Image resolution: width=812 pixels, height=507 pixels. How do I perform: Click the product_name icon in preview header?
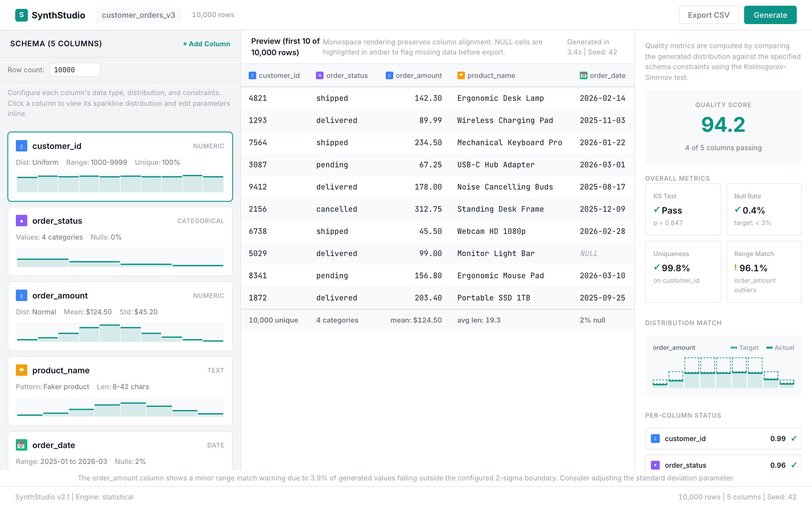[x=461, y=75]
